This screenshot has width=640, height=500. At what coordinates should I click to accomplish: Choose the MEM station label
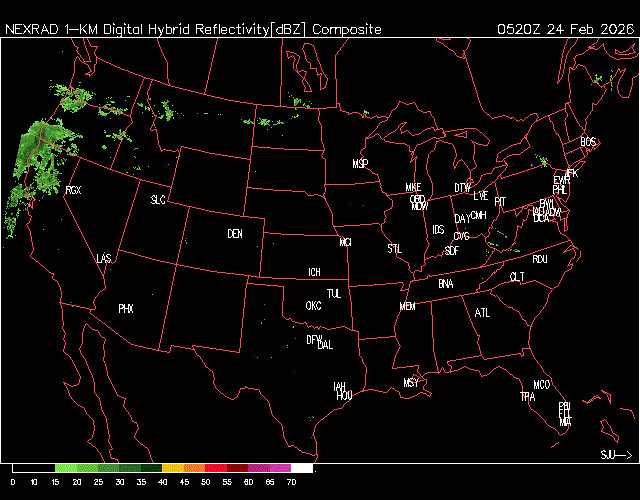coord(407,306)
